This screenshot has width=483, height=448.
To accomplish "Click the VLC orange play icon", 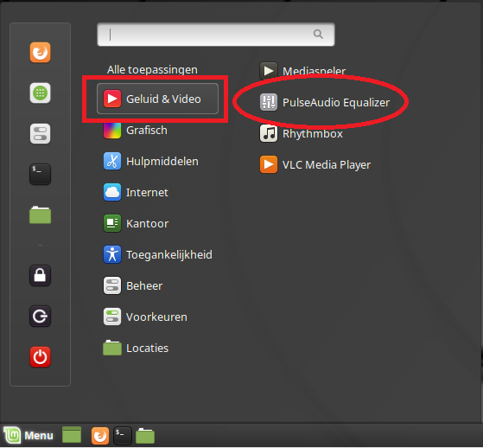I will click(269, 164).
